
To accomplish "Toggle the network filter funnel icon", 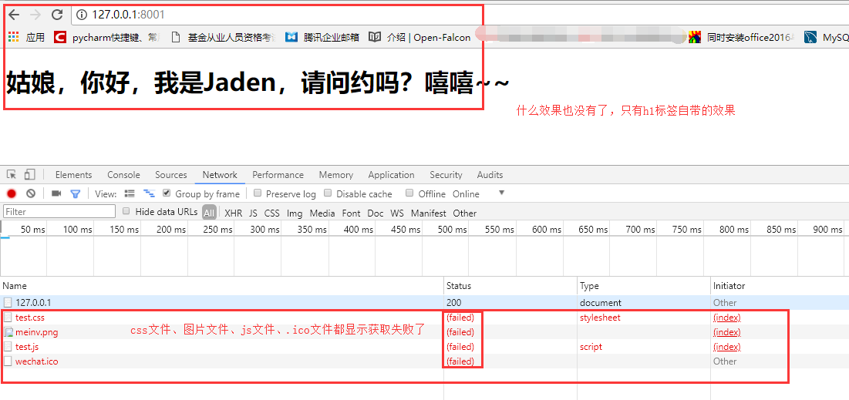I will (75, 194).
